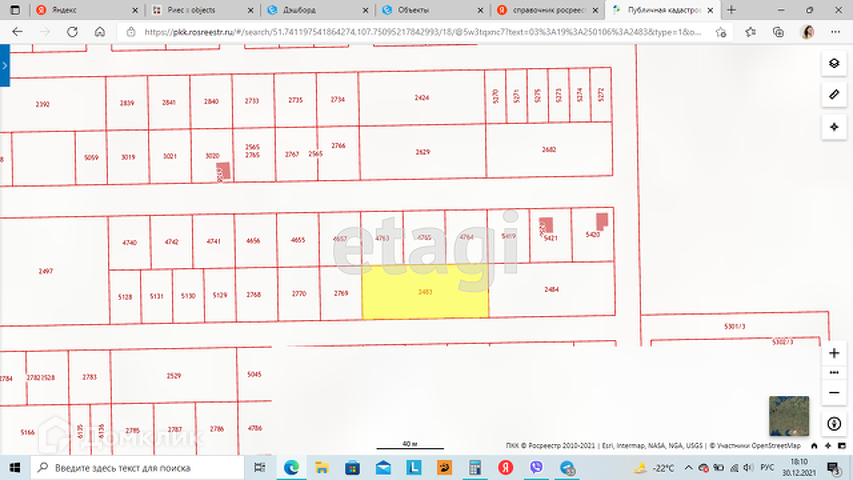Open a new browser tab
Image resolution: width=853 pixels, height=480 pixels.
coord(731,10)
